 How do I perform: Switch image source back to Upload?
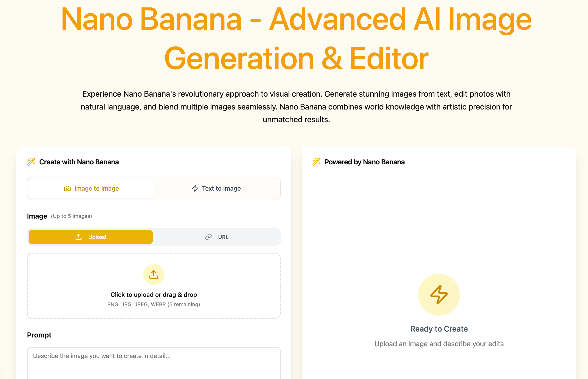tap(91, 237)
